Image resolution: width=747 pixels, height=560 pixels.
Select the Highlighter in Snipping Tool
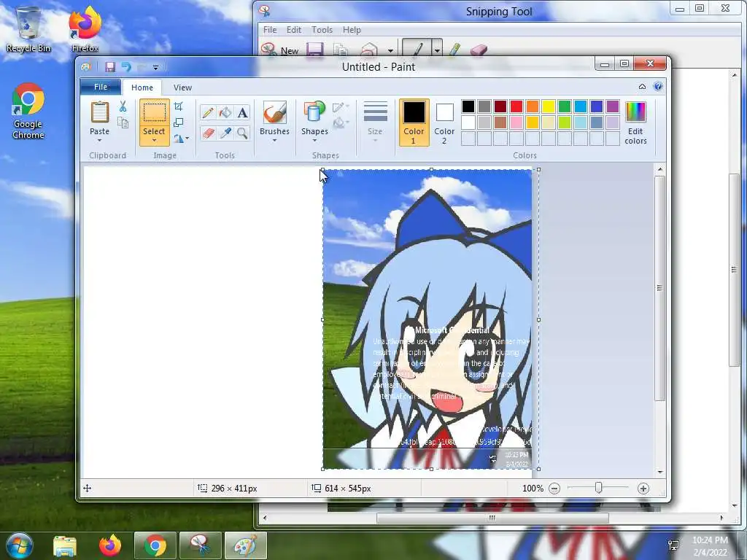[x=455, y=50]
